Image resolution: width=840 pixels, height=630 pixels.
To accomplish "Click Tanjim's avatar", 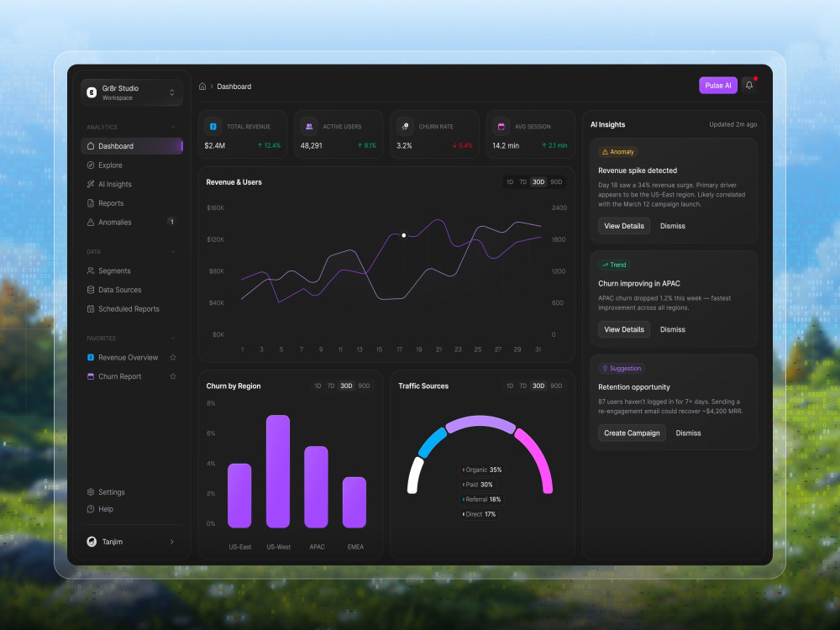I will (x=92, y=542).
